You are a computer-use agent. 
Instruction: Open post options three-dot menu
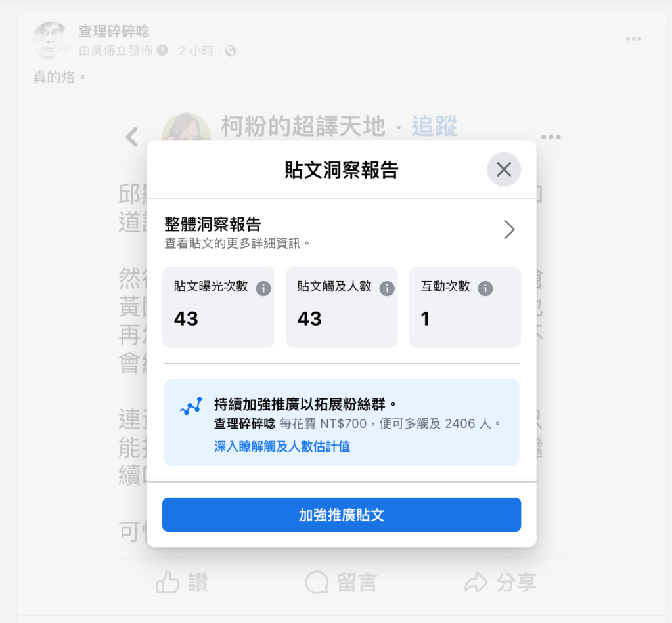coord(633,39)
